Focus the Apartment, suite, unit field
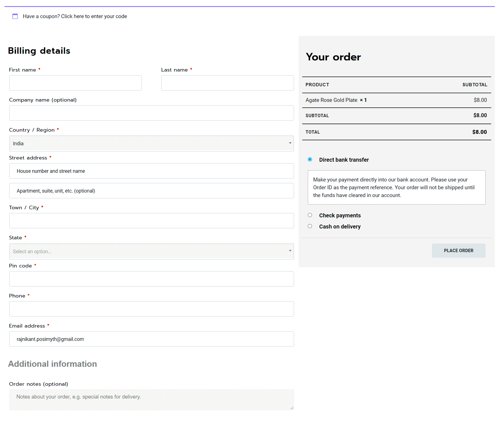Image resolution: width=504 pixels, height=423 pixels. 151,191
